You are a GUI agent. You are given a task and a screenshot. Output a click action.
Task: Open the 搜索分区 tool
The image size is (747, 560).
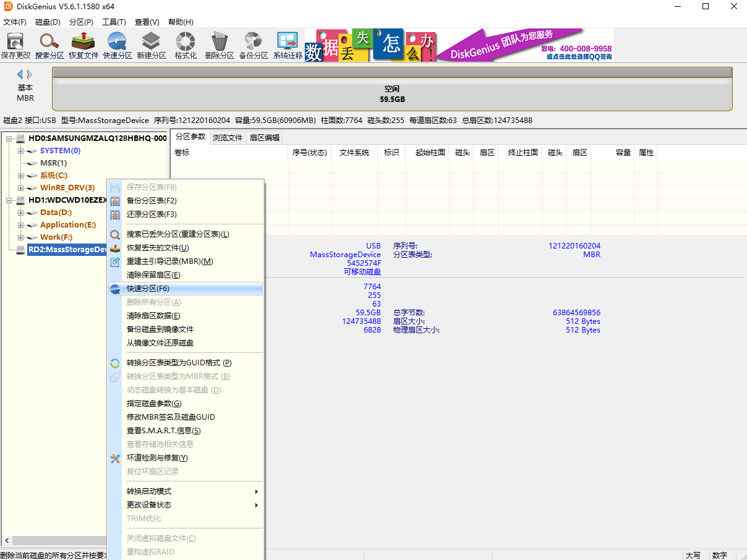click(49, 46)
